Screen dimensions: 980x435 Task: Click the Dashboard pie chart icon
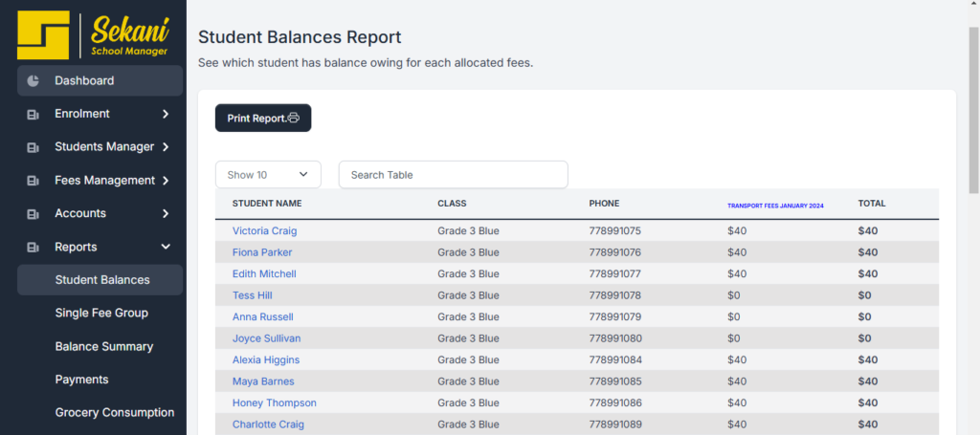point(33,81)
